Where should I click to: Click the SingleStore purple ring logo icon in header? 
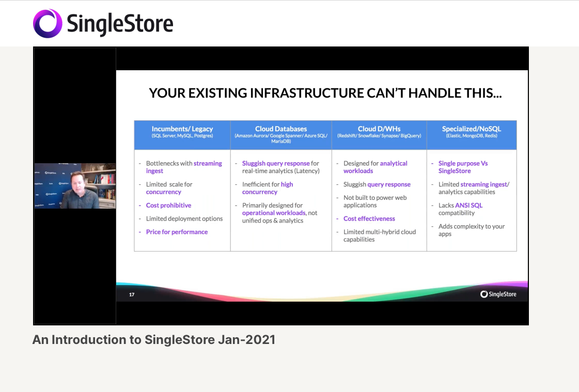click(48, 24)
